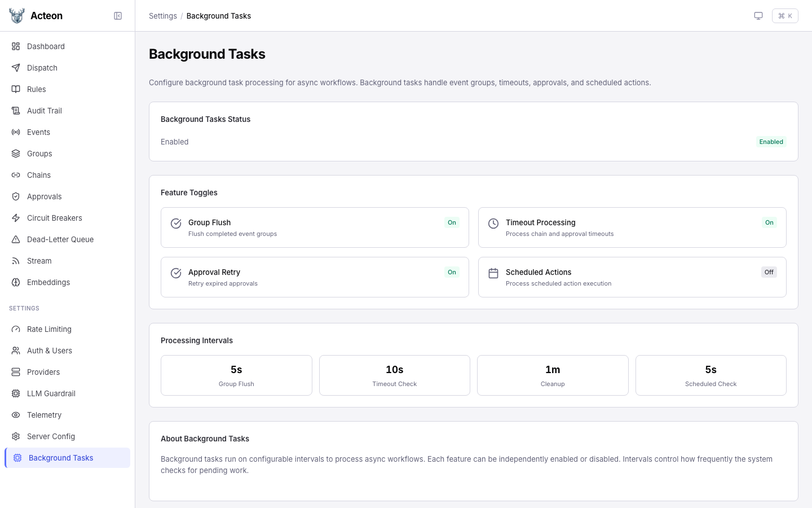
Task: Open Audit Trail from the sidebar
Action: point(44,111)
